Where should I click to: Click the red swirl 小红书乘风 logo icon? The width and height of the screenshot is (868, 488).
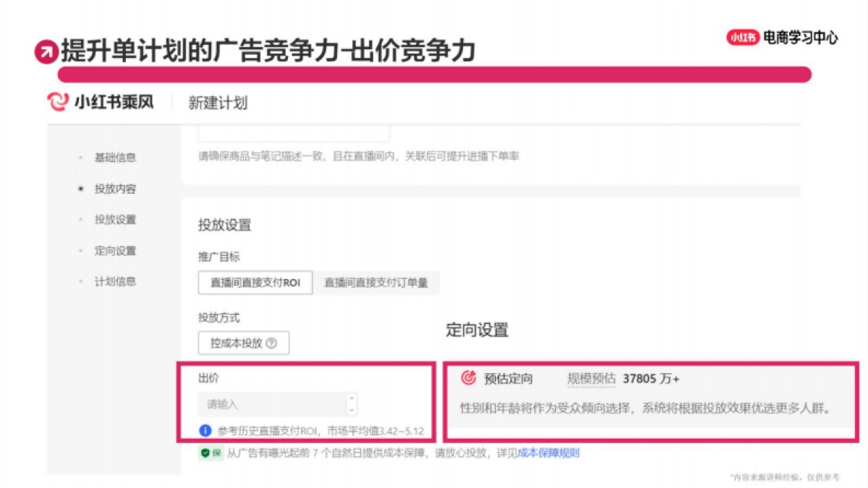pyautogui.click(x=56, y=102)
